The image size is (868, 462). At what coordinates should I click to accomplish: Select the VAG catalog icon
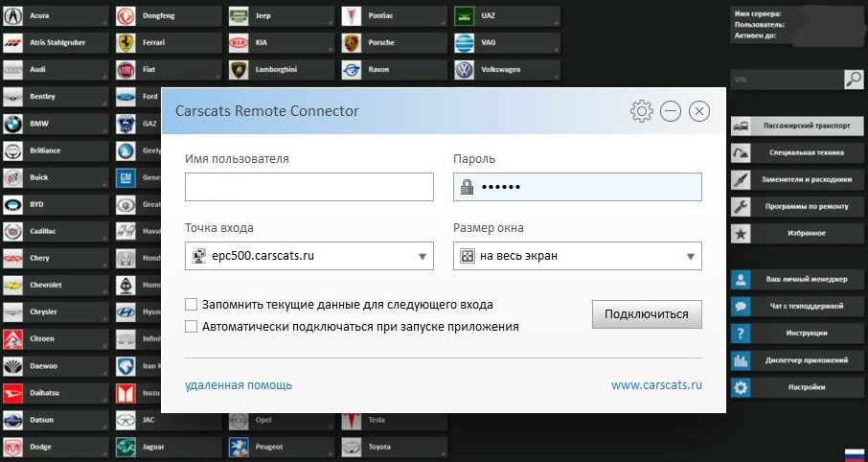click(465, 43)
